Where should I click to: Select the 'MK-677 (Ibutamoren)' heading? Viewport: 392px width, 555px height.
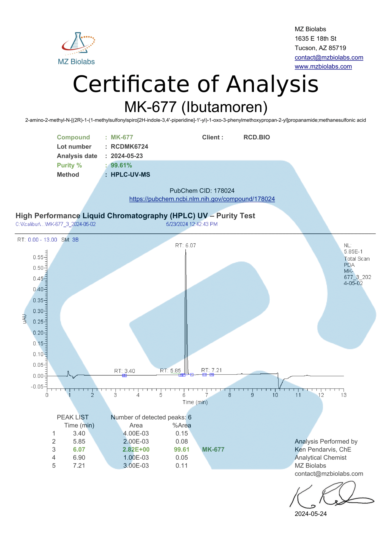(196, 107)
